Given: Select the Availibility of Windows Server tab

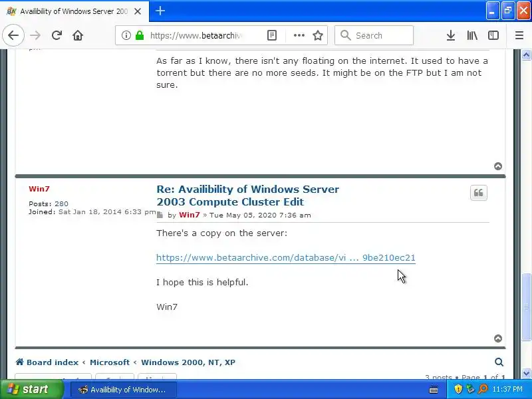Looking at the screenshot, I should pyautogui.click(x=74, y=11).
